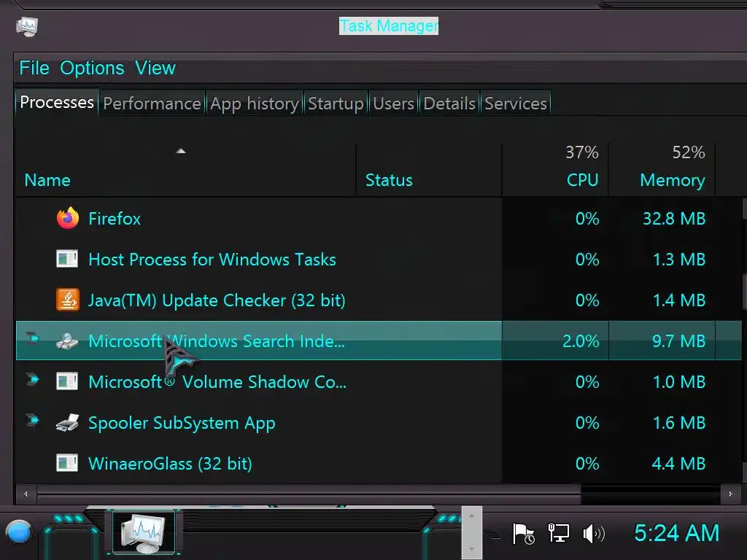The height and width of the screenshot is (560, 747).
Task: Sort by the CPU column header
Action: 555,169
